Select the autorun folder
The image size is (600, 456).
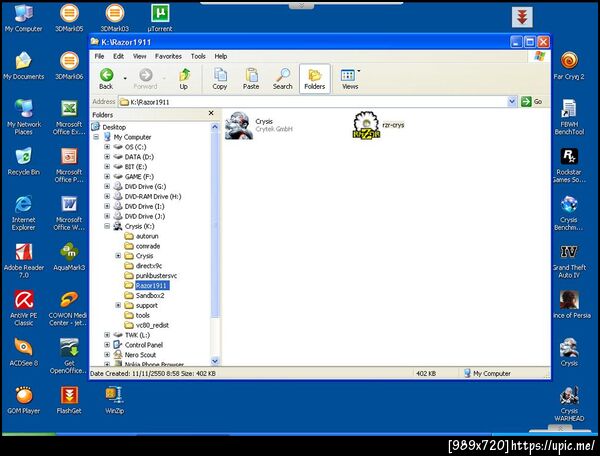[147, 236]
